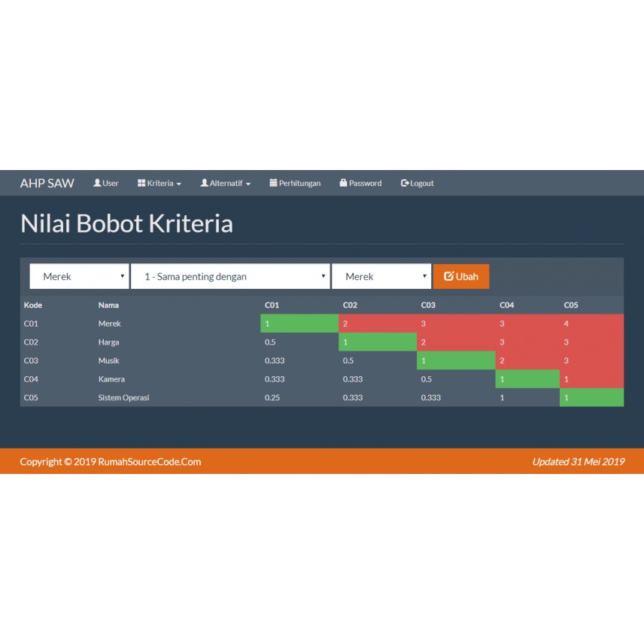Screen dimensions: 644x644
Task: Open the first Merek criteria dropdown
Action: (x=79, y=276)
